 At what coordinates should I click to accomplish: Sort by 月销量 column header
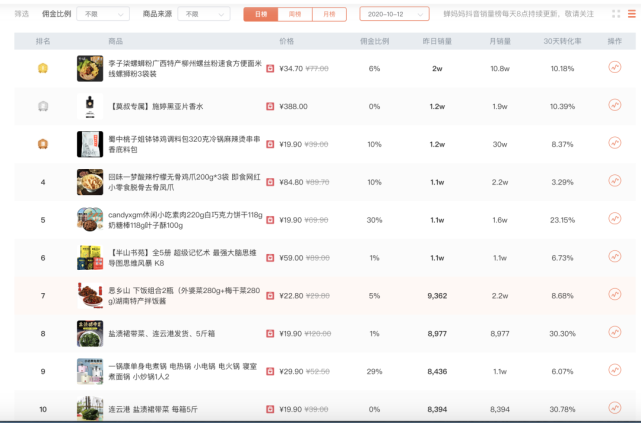[500, 41]
